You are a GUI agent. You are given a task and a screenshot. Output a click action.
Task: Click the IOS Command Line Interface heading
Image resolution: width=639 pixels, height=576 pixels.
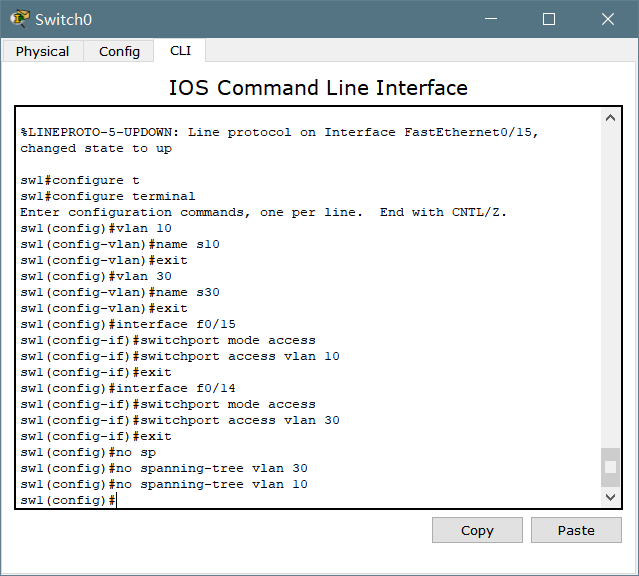point(318,88)
